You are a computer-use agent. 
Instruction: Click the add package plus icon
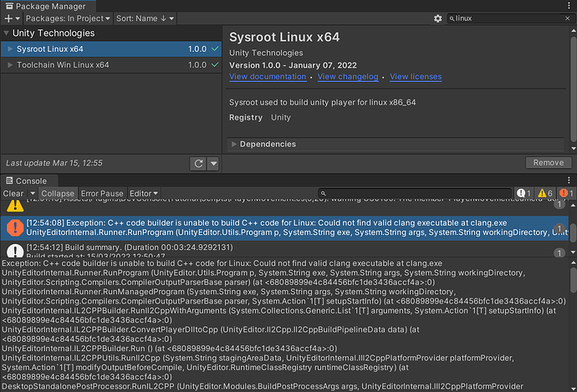pyautogui.click(x=10, y=18)
